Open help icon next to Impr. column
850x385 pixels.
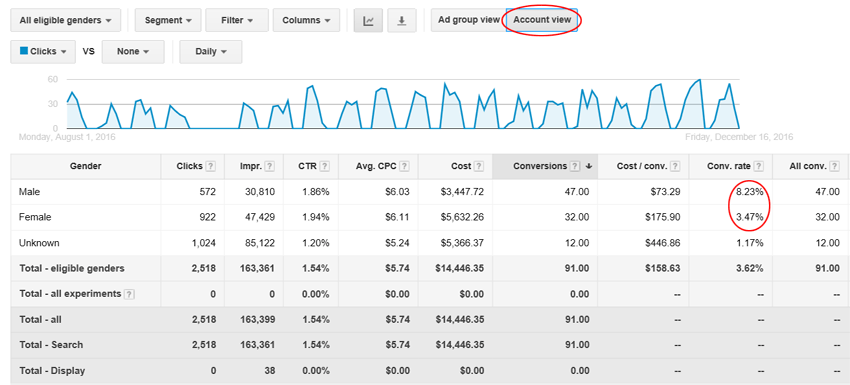point(269,167)
